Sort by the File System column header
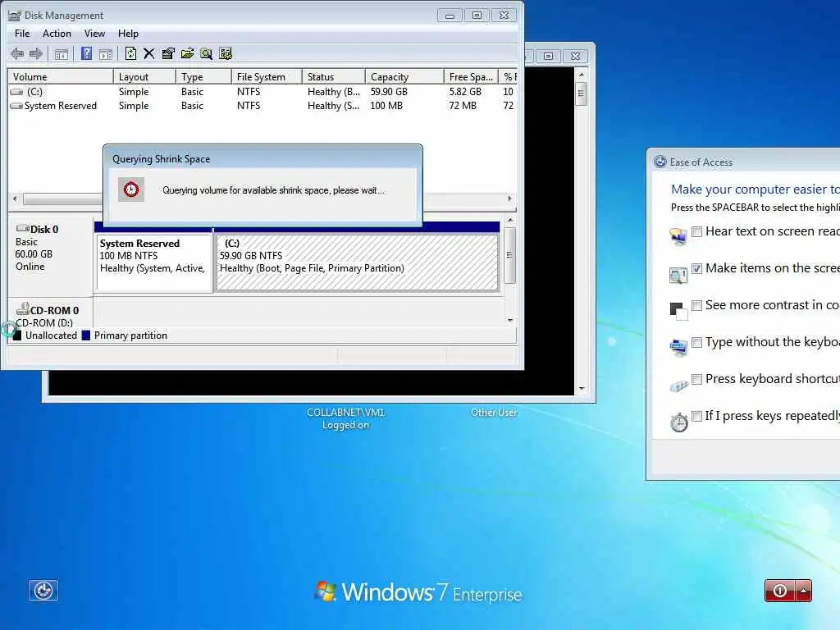Screen dimensions: 840x630 point(267,76)
